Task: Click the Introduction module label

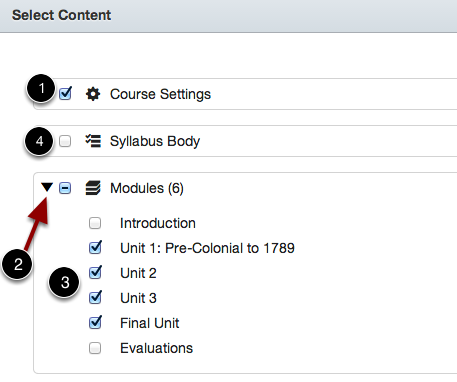Action: (158, 223)
